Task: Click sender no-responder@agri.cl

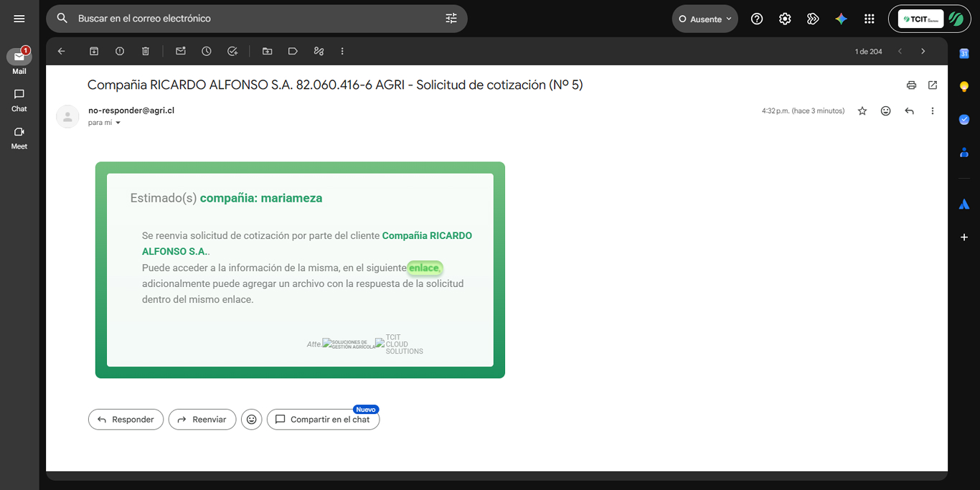Action: tap(131, 110)
